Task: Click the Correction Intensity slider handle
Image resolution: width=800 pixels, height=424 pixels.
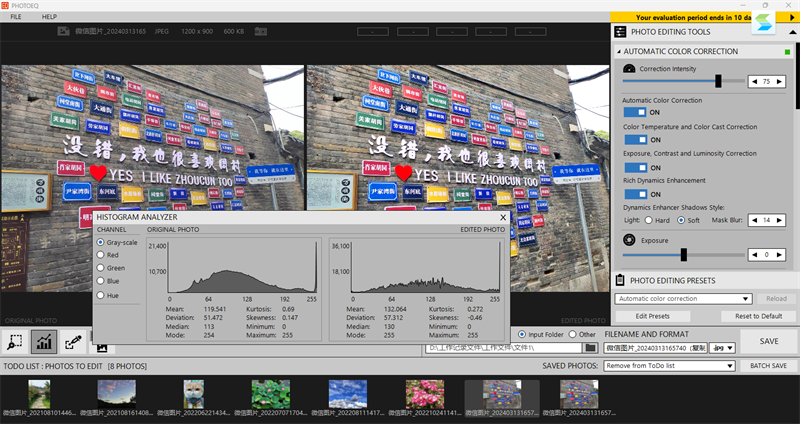Action: (718, 81)
